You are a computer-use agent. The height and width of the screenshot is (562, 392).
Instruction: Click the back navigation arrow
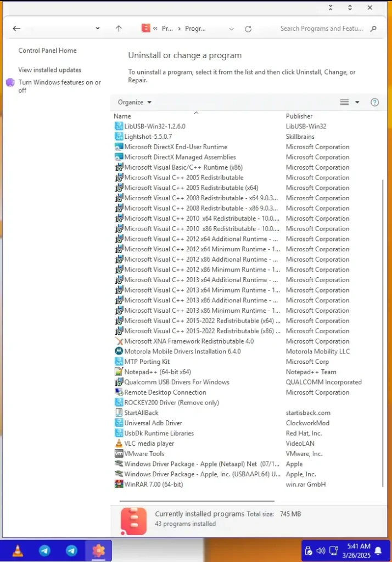16,29
